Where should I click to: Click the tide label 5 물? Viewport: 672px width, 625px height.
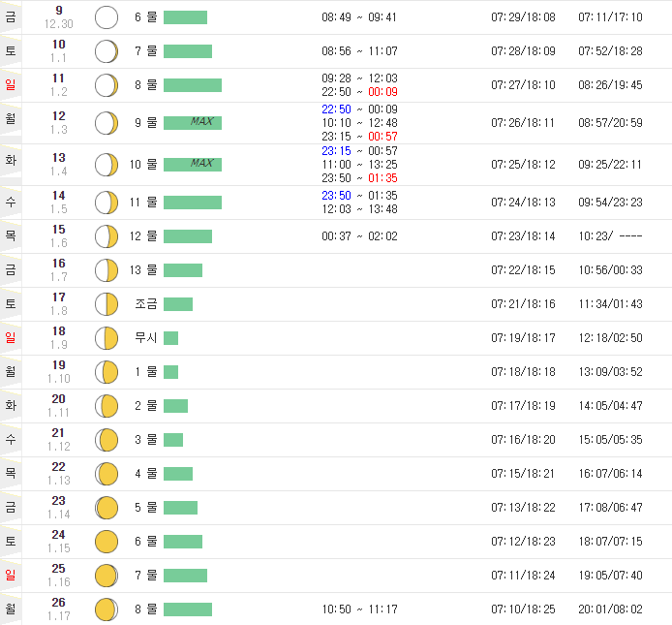tap(146, 507)
